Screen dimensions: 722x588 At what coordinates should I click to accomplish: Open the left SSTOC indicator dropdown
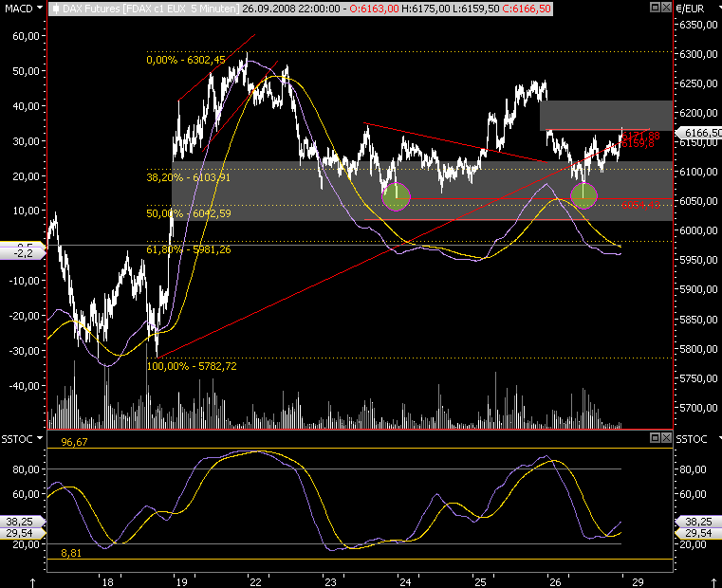[x=40, y=438]
